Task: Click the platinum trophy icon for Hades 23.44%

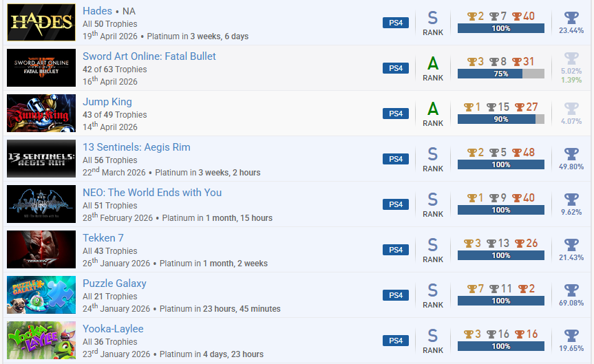Action: pyautogui.click(x=571, y=17)
